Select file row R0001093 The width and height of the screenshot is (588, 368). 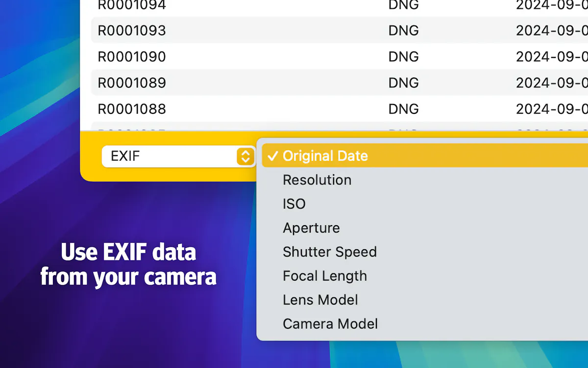point(340,30)
